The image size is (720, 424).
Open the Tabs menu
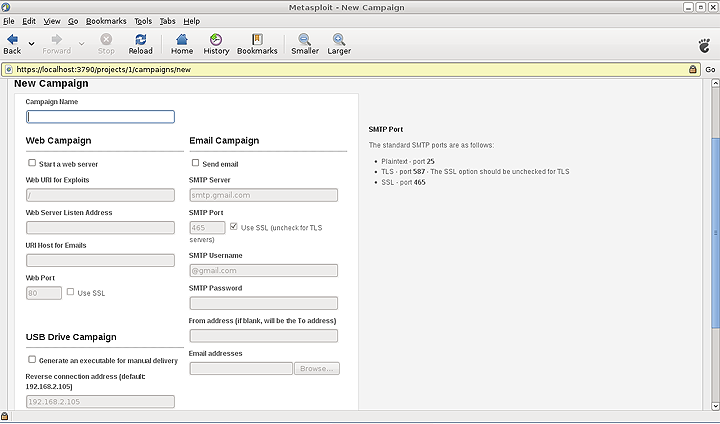click(x=168, y=21)
